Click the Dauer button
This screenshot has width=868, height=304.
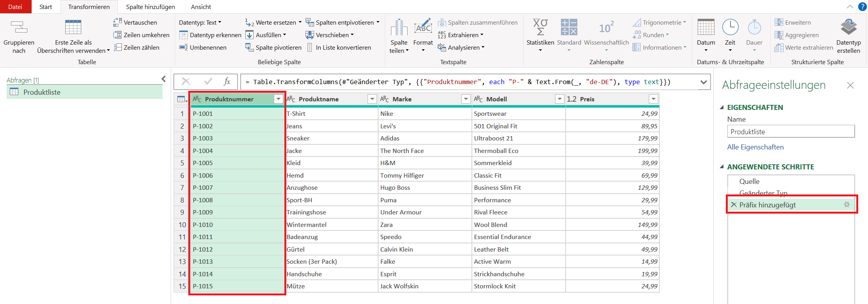[x=754, y=36]
